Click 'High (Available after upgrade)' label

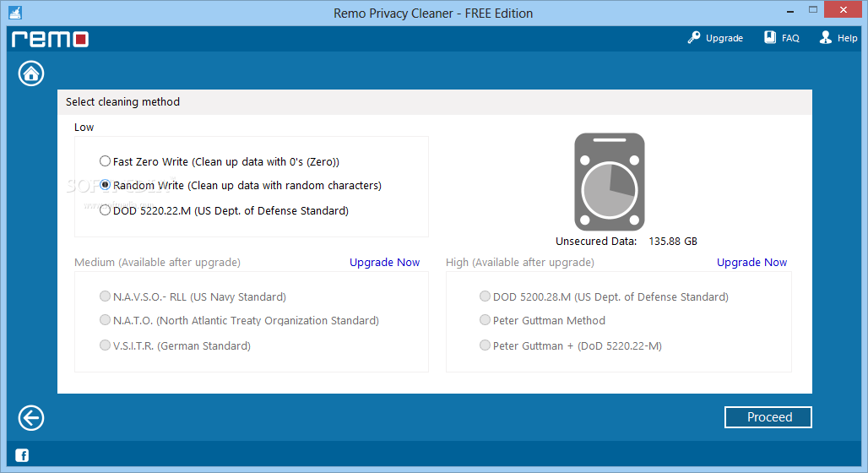coord(520,262)
